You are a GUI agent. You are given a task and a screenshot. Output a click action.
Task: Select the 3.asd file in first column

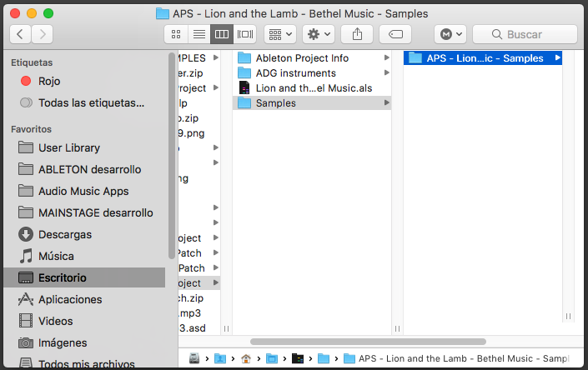[199, 328]
